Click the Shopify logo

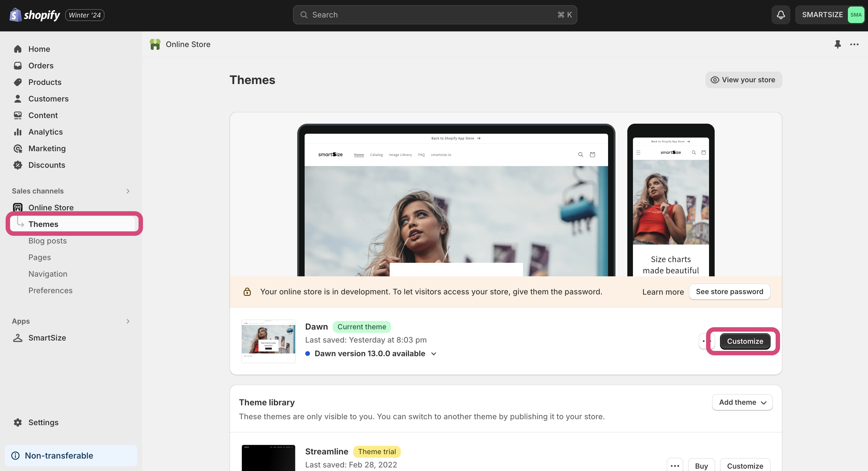(x=35, y=15)
